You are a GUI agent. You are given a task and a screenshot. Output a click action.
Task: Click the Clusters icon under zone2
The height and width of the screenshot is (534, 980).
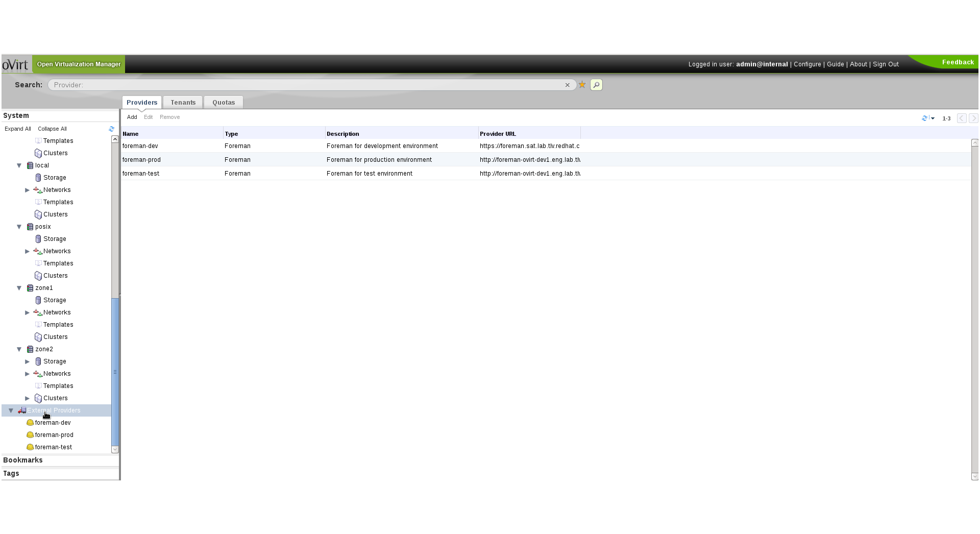pyautogui.click(x=38, y=398)
